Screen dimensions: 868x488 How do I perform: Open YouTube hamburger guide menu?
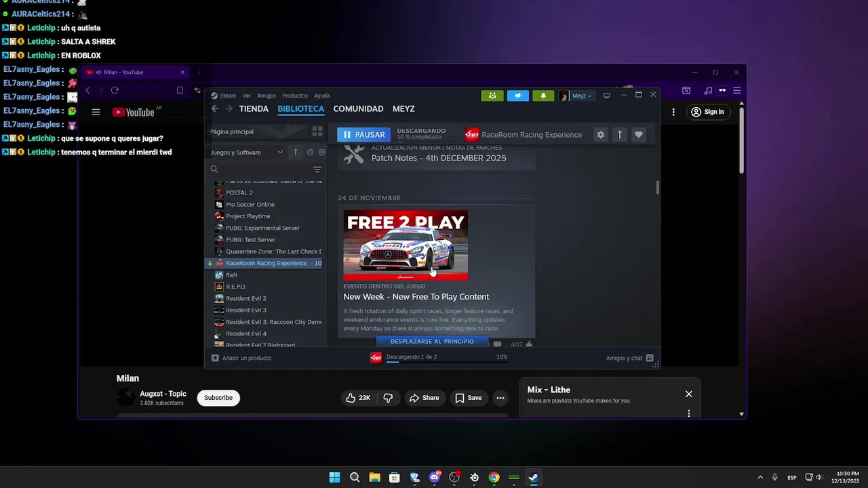pyautogui.click(x=96, y=113)
